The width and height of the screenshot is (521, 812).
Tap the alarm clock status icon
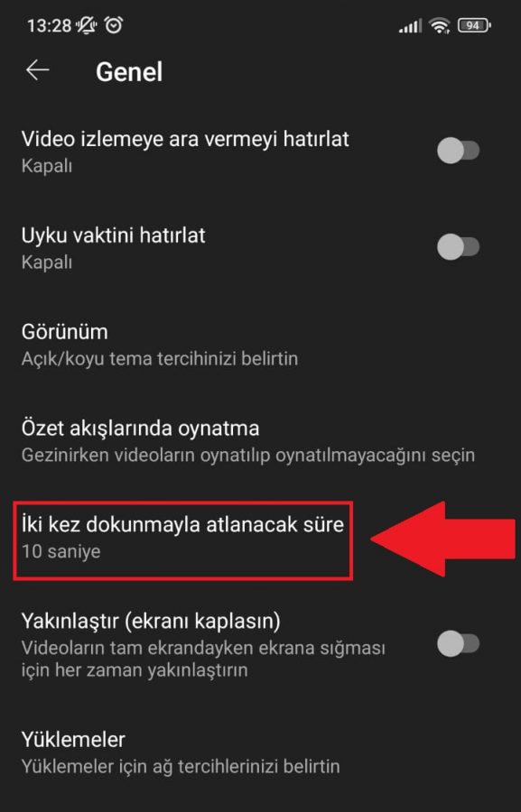click(x=114, y=25)
